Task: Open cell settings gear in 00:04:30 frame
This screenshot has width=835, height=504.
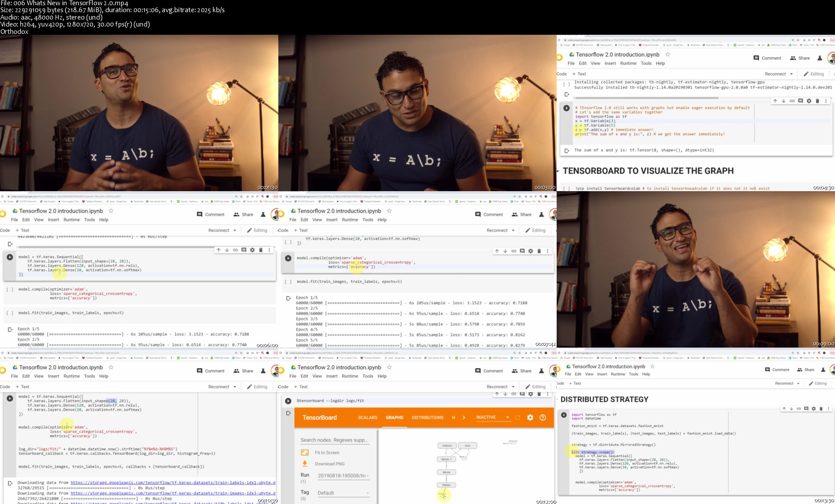Action: pos(809,101)
